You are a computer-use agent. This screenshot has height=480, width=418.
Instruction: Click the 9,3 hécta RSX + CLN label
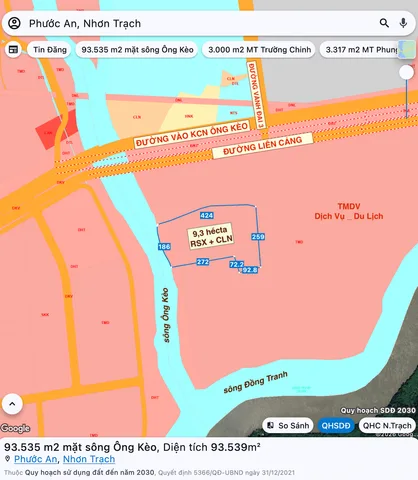[x=211, y=236]
